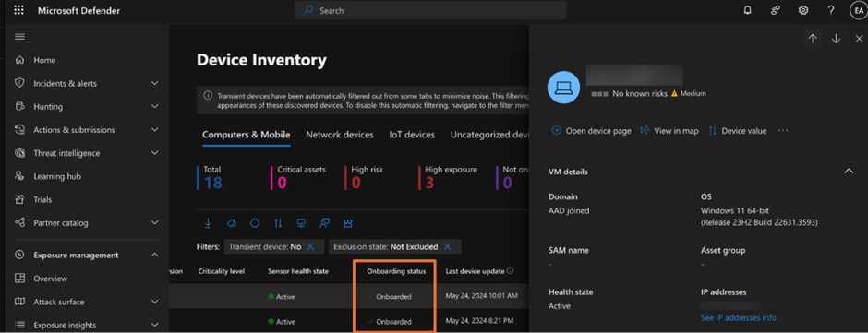Image resolution: width=868 pixels, height=333 pixels.
Task: Click the export download icon in toolbar
Action: tap(208, 223)
